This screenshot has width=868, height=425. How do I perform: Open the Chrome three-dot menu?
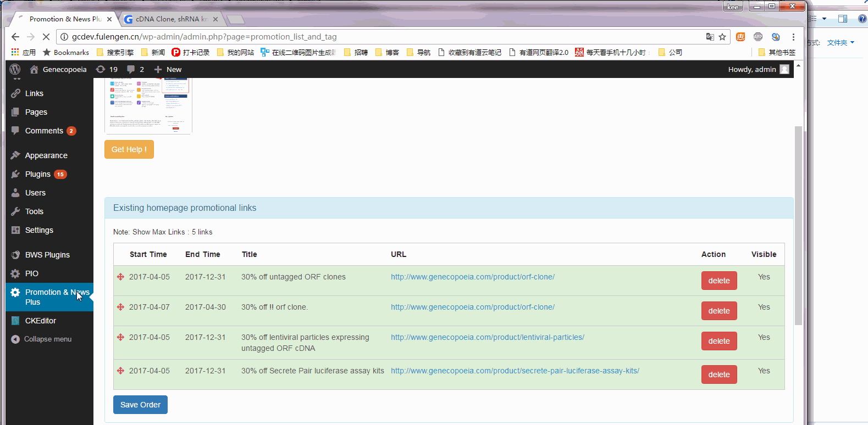pos(793,37)
